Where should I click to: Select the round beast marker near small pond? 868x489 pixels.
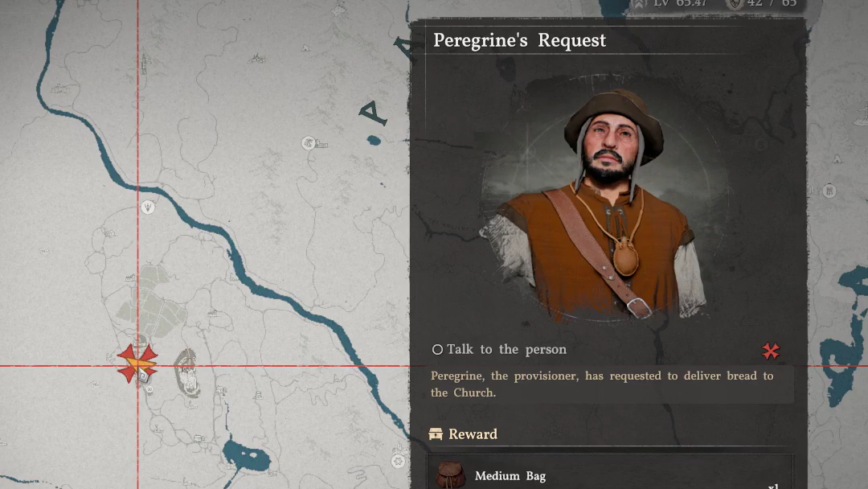[x=309, y=143]
